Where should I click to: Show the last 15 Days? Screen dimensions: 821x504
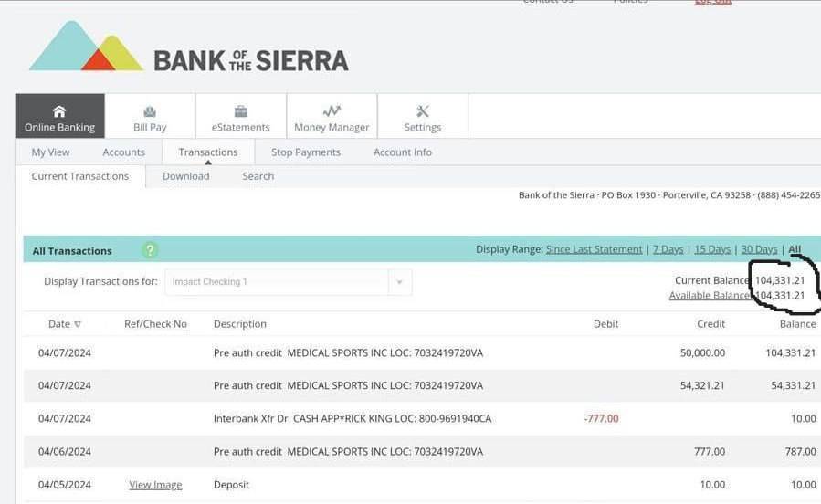tap(712, 249)
